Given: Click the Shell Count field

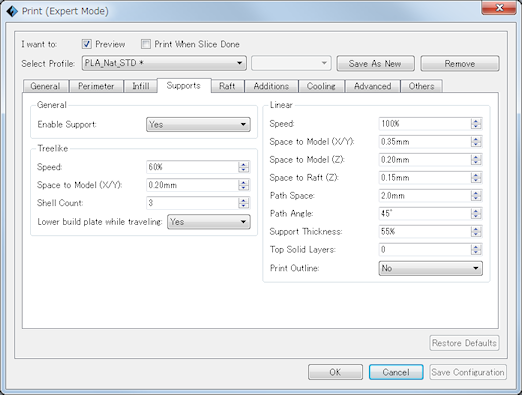Looking at the screenshot, I should tap(192, 203).
